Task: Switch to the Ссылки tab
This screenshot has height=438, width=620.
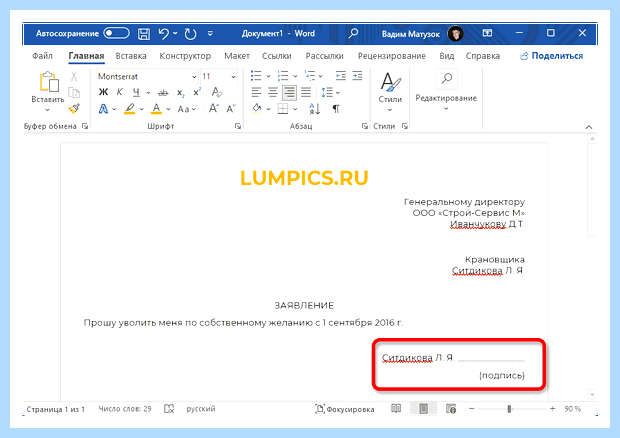Action: coord(277,56)
